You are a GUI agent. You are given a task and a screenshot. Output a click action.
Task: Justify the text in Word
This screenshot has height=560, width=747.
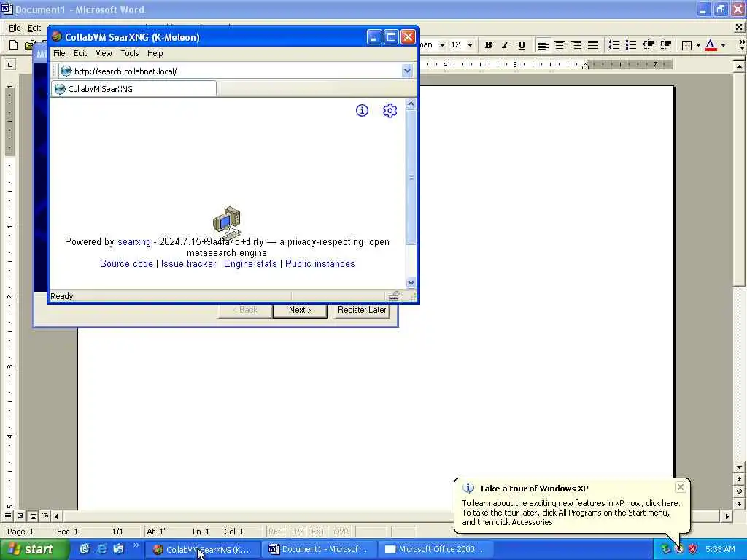(x=593, y=45)
